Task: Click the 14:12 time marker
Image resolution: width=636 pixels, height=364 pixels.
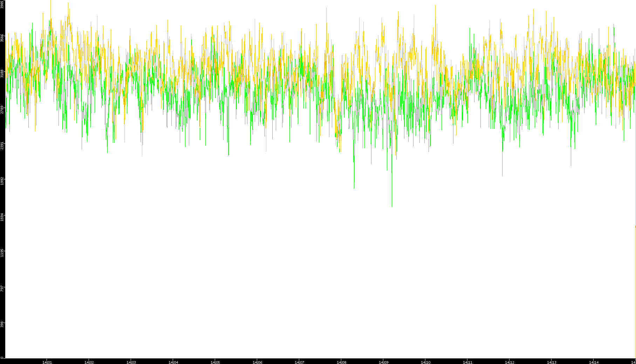Action: point(510,362)
